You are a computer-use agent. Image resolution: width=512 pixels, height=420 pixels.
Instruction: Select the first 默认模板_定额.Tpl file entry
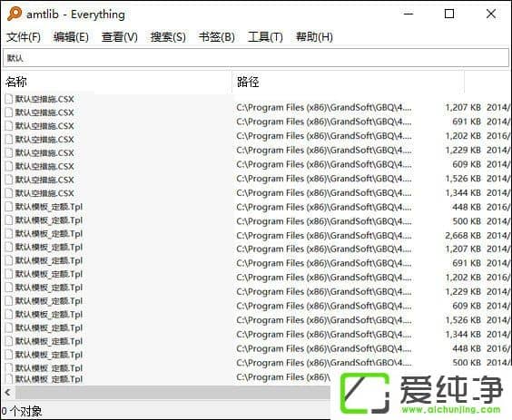coord(44,207)
